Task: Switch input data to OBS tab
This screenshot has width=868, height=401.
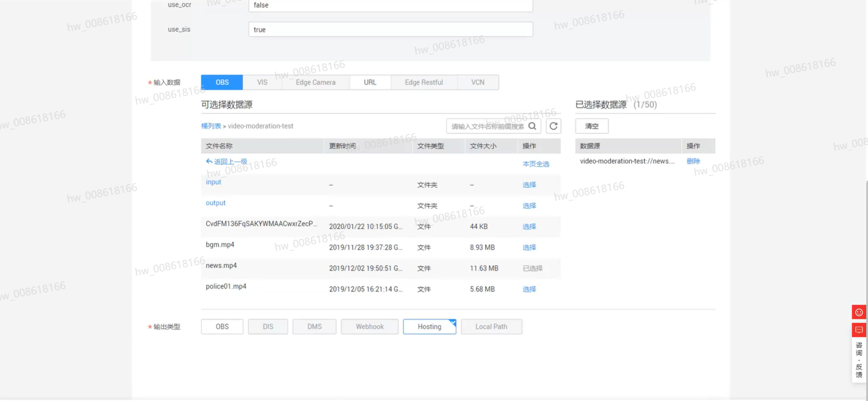Action: click(x=222, y=82)
